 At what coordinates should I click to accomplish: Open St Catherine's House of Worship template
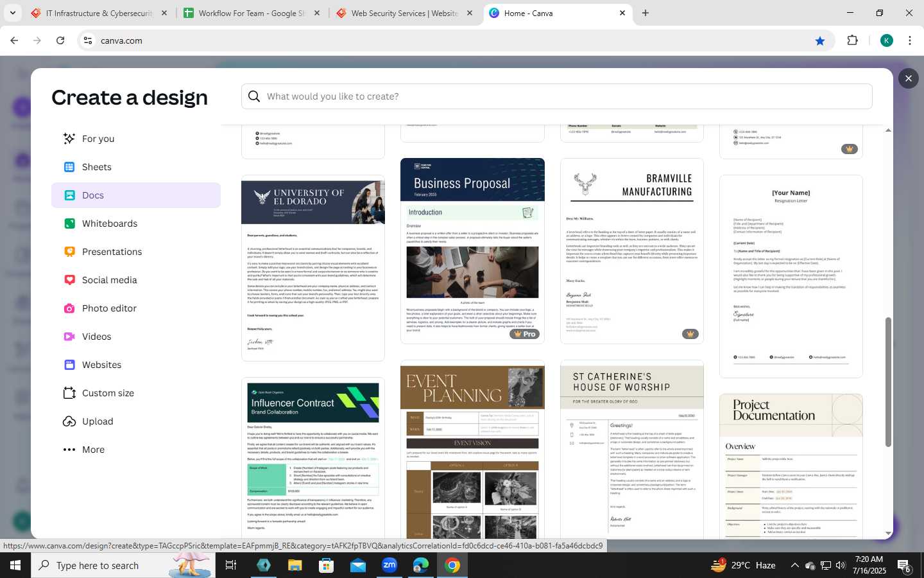(x=632, y=450)
